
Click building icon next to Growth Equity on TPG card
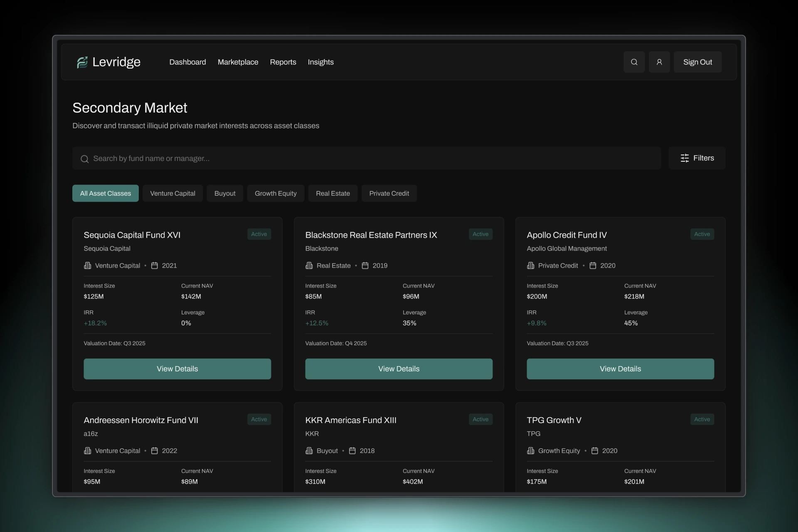click(x=530, y=451)
